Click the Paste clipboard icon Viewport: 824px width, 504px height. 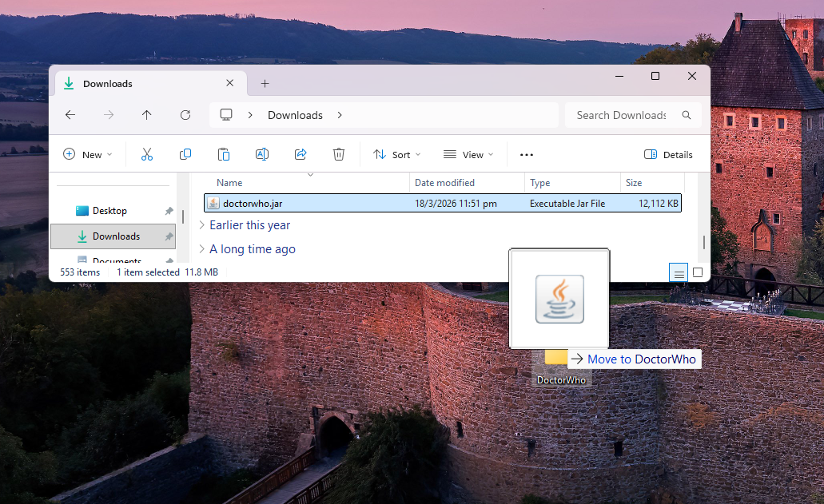pos(224,154)
